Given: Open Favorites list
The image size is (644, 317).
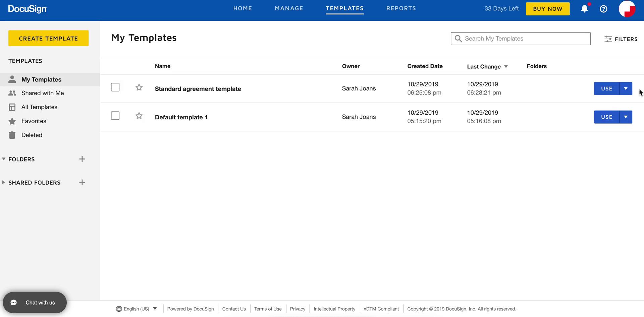Looking at the screenshot, I should coord(34,121).
